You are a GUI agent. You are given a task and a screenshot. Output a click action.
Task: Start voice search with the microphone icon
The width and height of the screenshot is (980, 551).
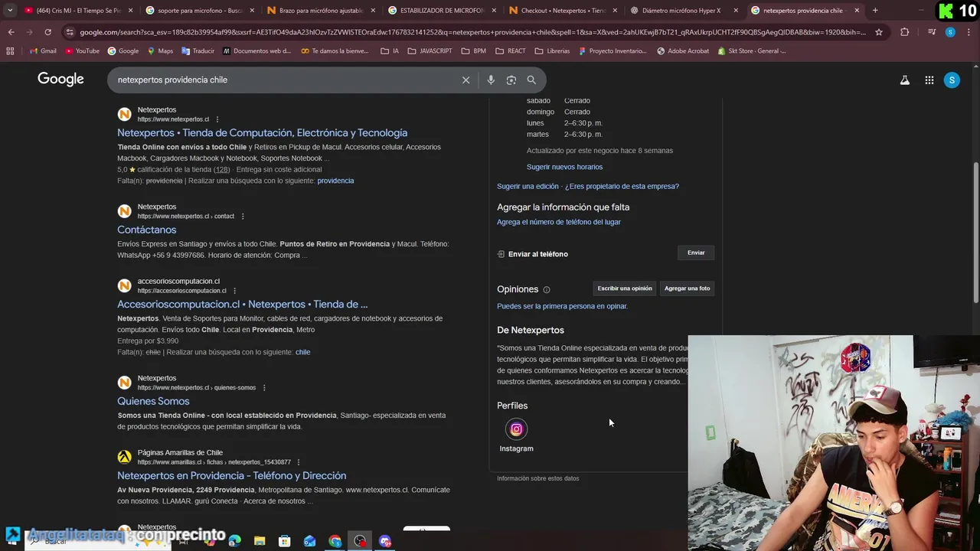pyautogui.click(x=491, y=80)
